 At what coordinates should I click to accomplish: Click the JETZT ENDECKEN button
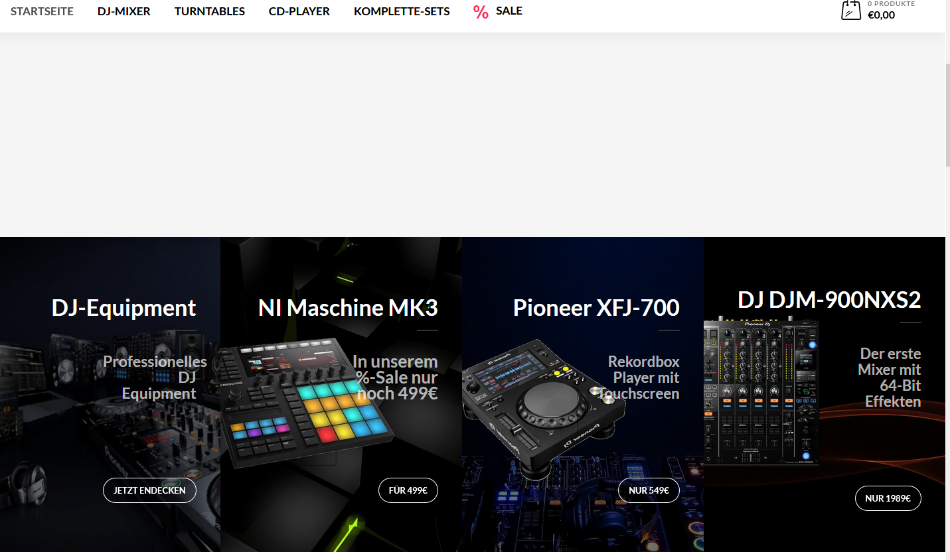coord(149,490)
